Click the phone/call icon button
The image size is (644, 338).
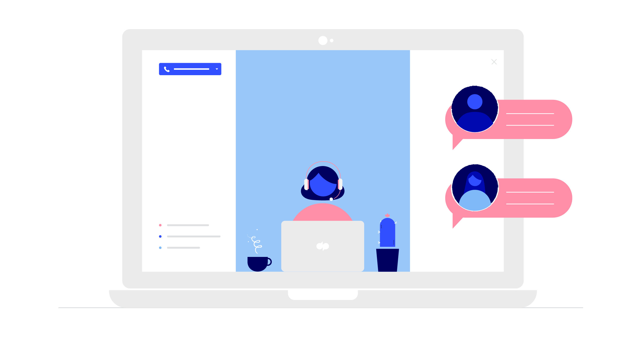(x=166, y=70)
